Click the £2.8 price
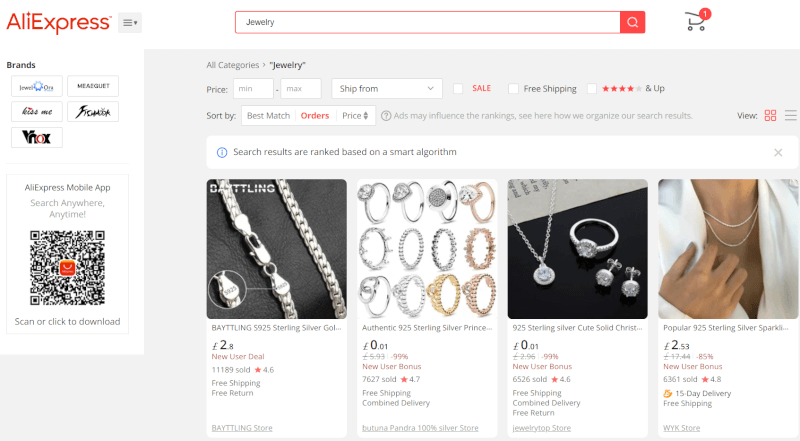Image resolution: width=800 pixels, height=441 pixels. tap(223, 346)
